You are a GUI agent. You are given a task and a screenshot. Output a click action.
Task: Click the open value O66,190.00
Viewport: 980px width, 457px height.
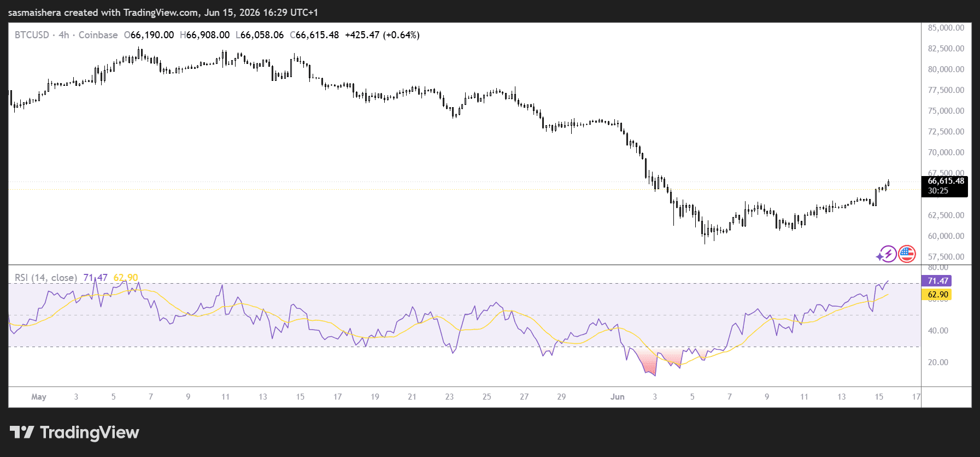tap(149, 35)
